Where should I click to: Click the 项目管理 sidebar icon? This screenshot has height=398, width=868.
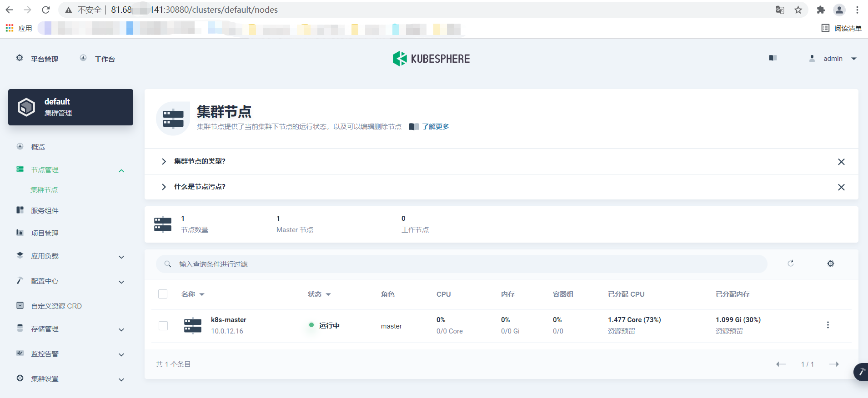(x=20, y=233)
